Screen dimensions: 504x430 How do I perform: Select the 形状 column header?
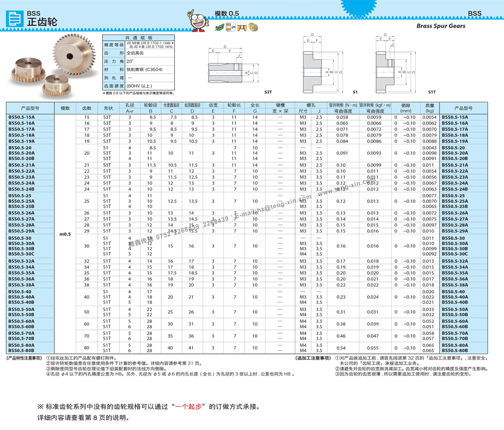tap(108, 108)
